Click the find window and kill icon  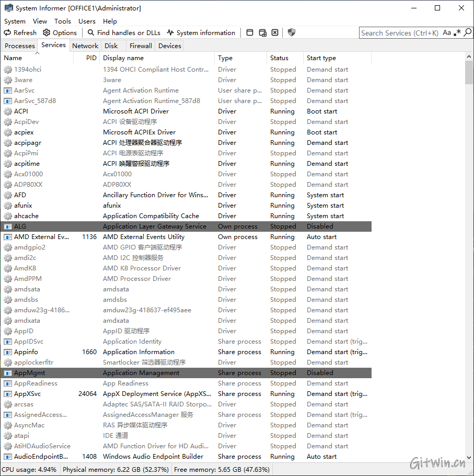(x=275, y=32)
